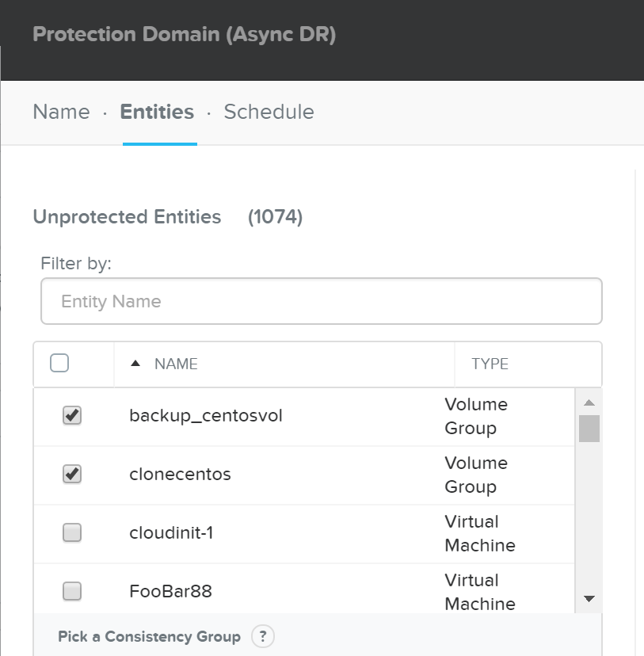Image resolution: width=644 pixels, height=656 pixels.
Task: Open the Schedule tab
Action: (x=268, y=112)
